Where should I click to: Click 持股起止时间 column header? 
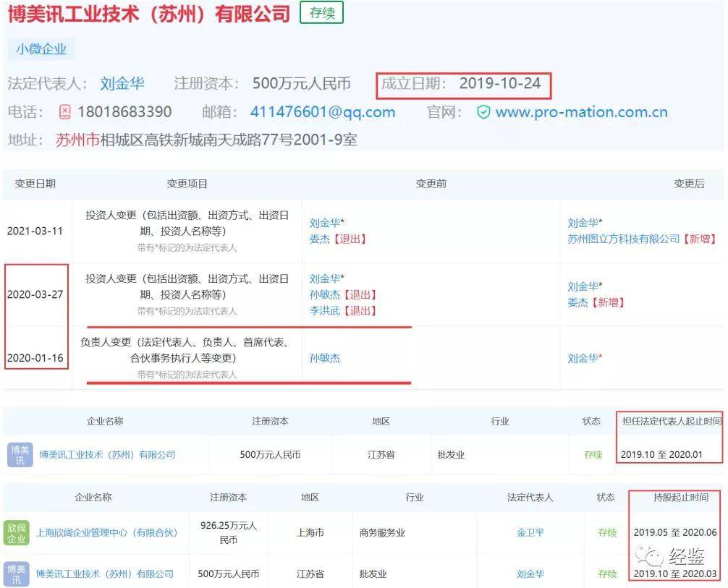point(681,498)
